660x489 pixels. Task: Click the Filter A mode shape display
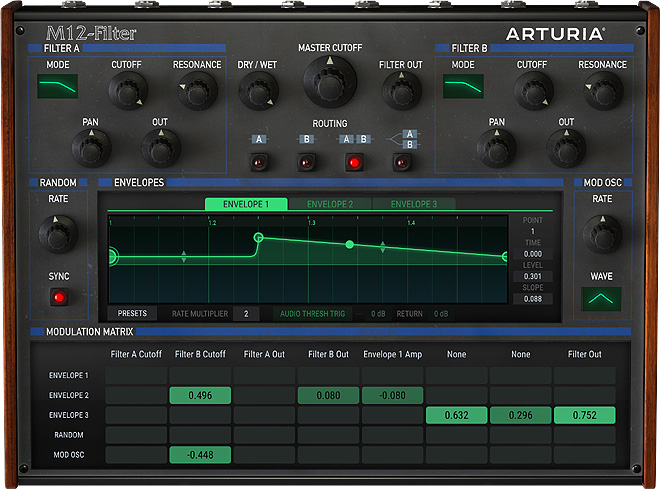point(57,87)
